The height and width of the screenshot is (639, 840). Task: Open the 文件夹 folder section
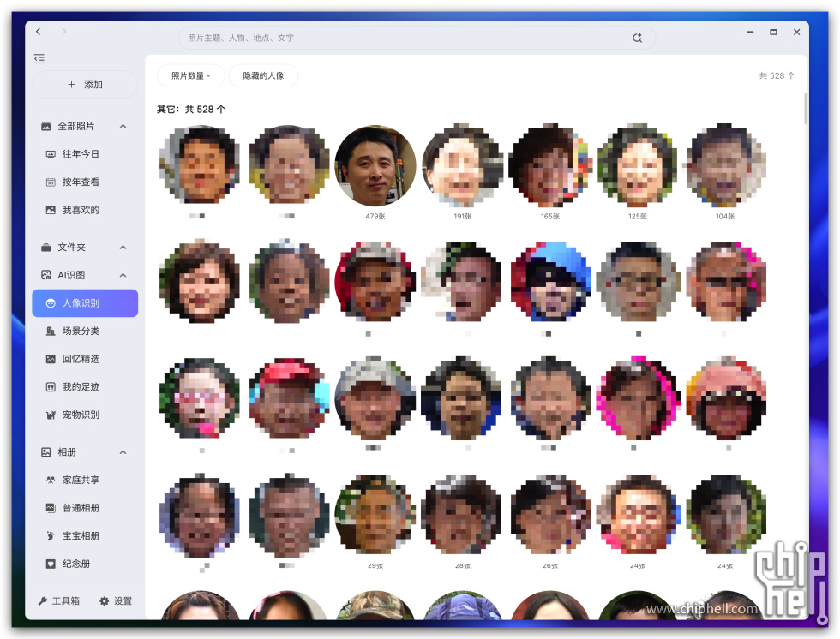pyautogui.click(x=71, y=248)
